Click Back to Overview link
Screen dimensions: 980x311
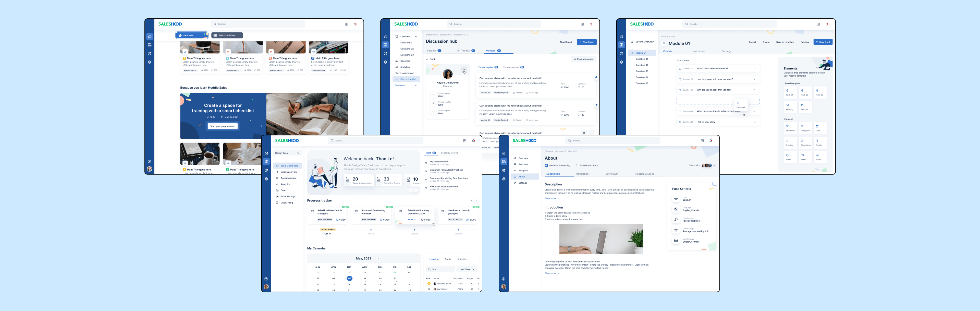[642, 42]
